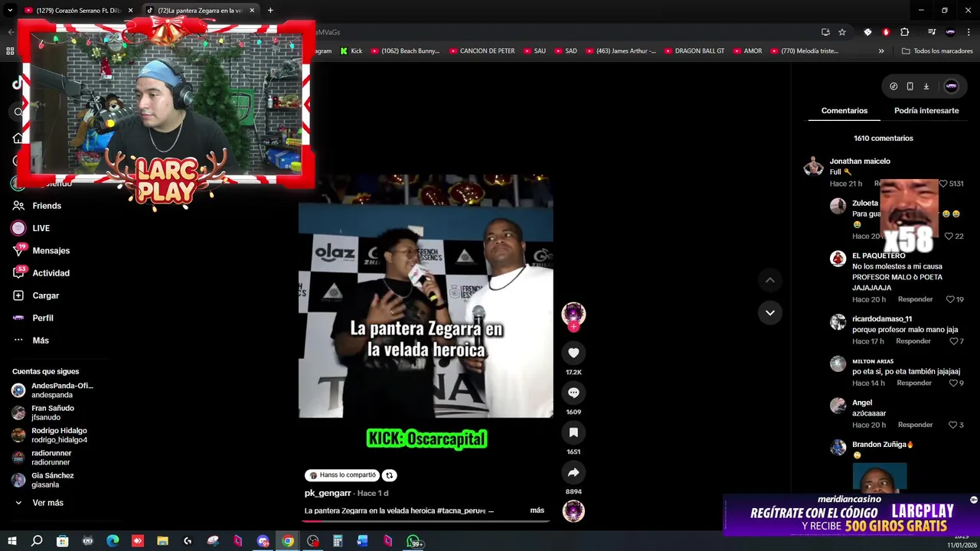Switch to the Comentarios tab
This screenshot has height=551, width=980.
tap(844, 111)
